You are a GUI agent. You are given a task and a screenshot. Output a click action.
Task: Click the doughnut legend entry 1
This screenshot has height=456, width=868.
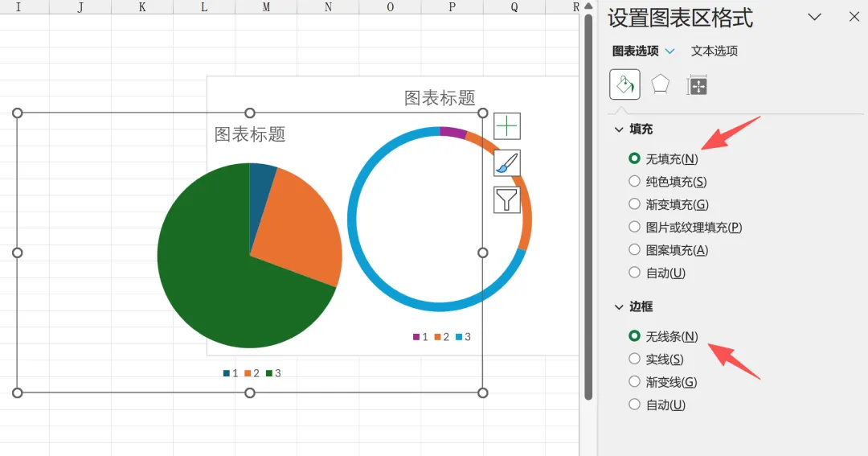point(420,337)
